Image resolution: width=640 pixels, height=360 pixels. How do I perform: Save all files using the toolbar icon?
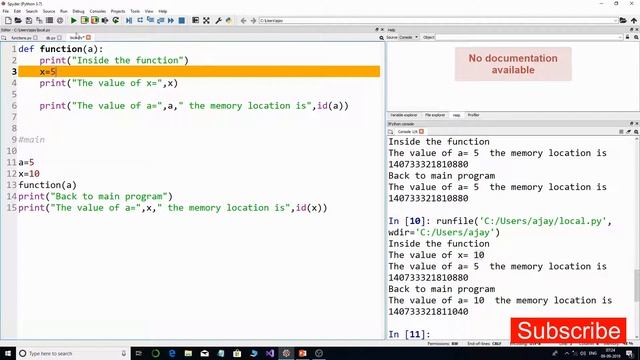(39, 20)
